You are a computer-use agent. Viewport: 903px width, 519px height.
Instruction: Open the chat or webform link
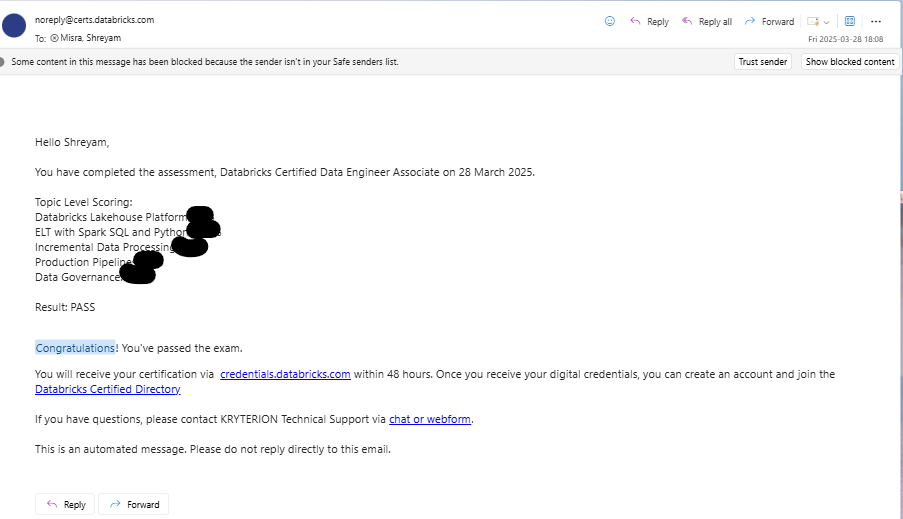[430, 419]
